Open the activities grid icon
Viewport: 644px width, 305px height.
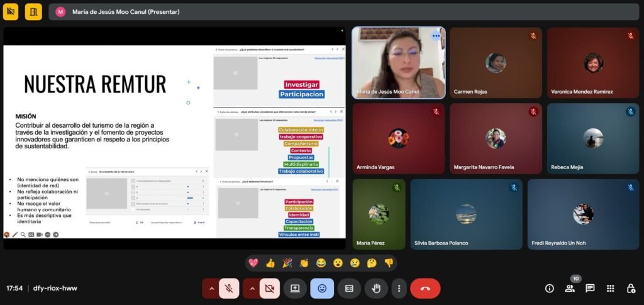(611, 289)
